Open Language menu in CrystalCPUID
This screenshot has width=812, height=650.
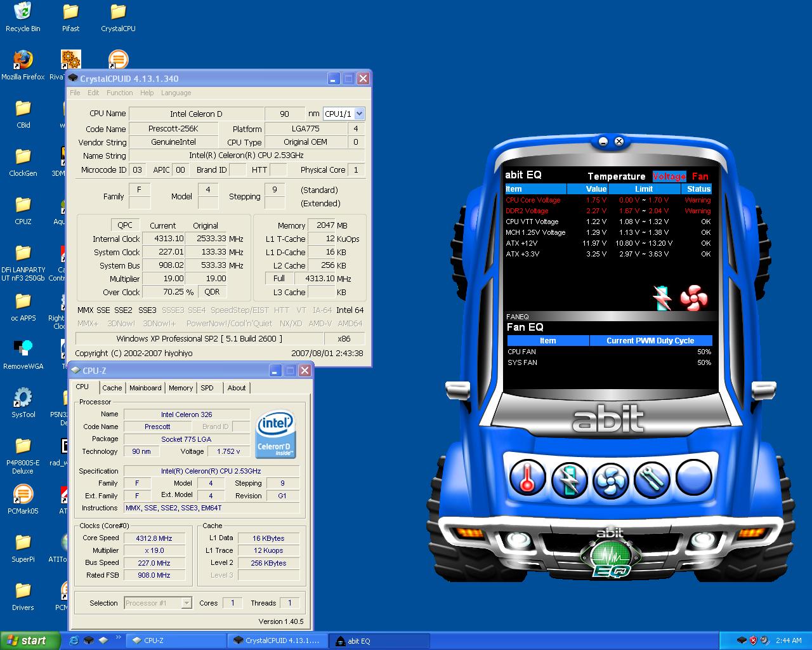(176, 93)
